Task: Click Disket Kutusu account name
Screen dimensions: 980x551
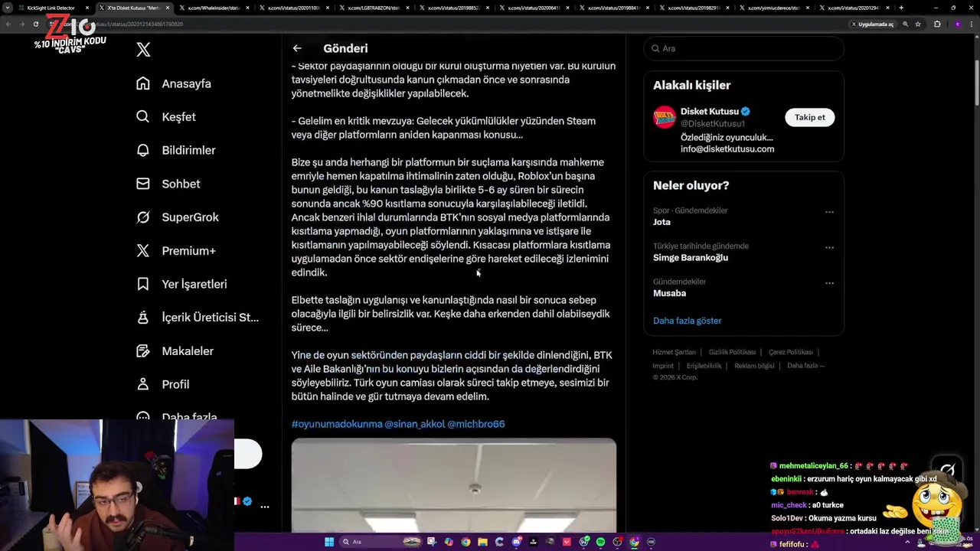Action: pos(710,112)
